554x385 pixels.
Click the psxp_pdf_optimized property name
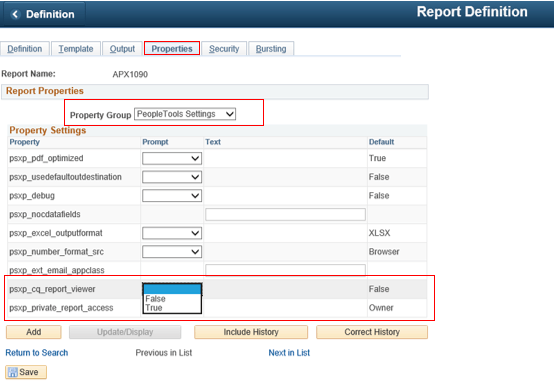point(46,158)
